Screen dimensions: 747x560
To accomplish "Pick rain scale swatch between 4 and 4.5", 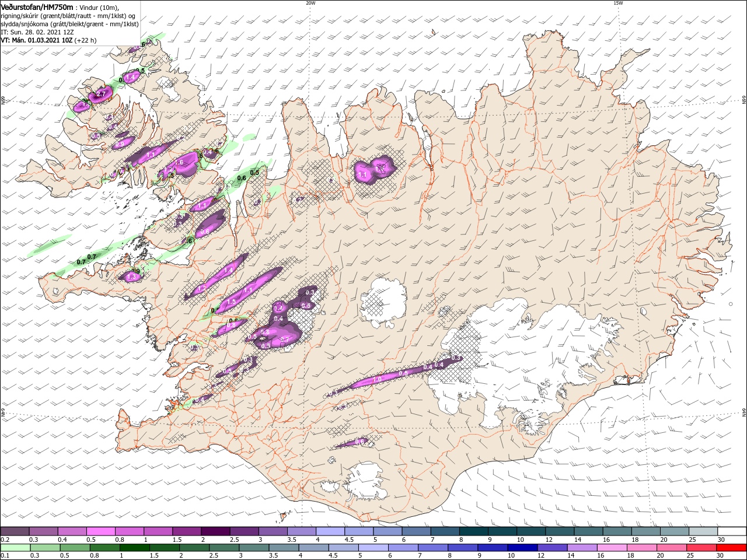I will click(314, 548).
